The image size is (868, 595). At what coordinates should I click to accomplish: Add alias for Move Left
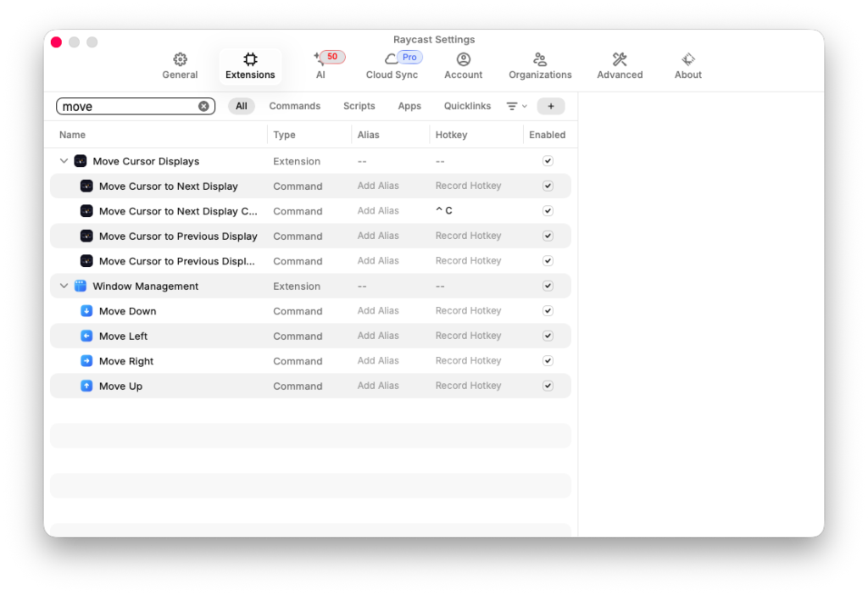coord(378,336)
